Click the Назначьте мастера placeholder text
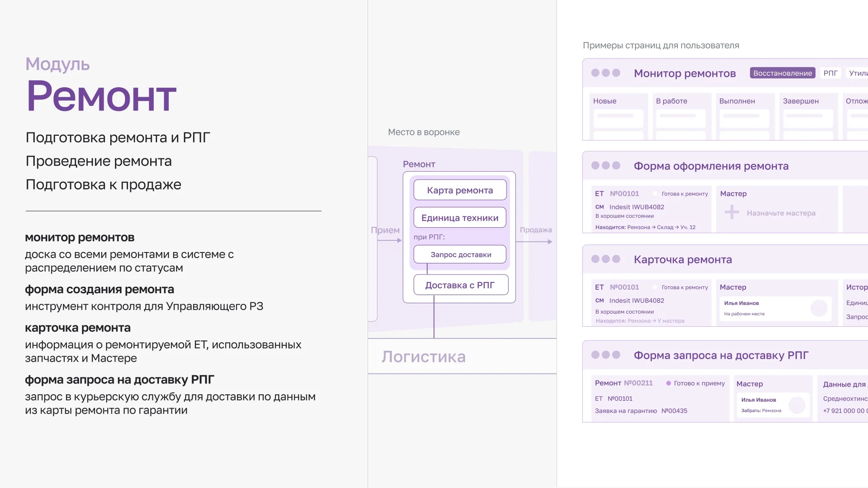This screenshot has width=868, height=488. tap(781, 213)
